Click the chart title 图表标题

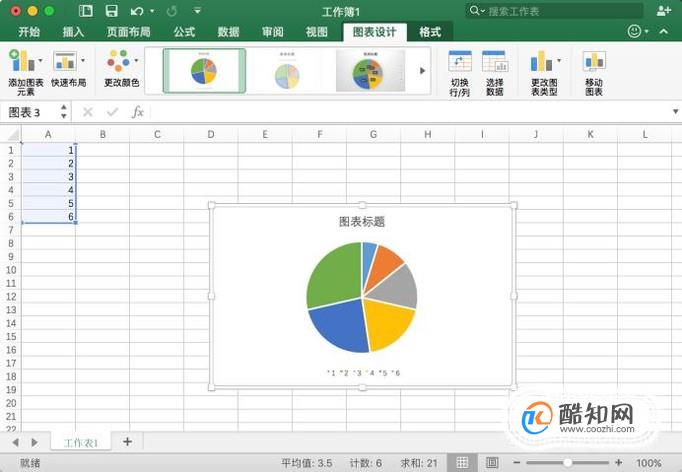click(362, 221)
